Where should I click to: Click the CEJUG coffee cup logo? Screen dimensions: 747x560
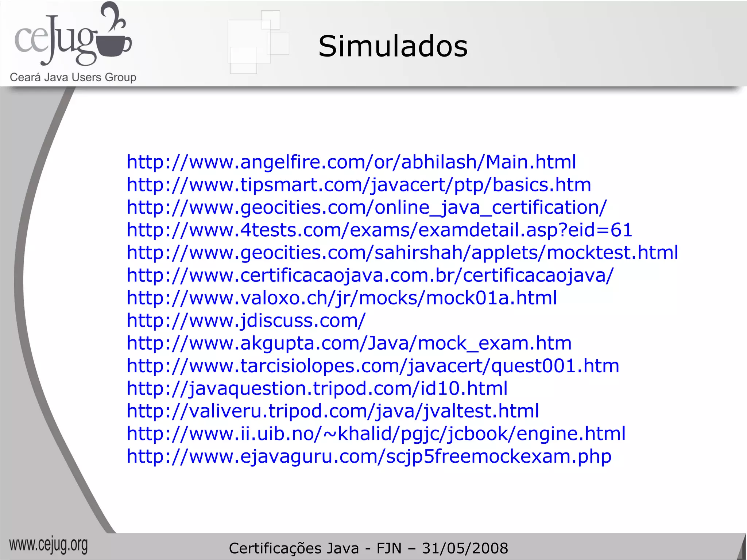pos(73,35)
